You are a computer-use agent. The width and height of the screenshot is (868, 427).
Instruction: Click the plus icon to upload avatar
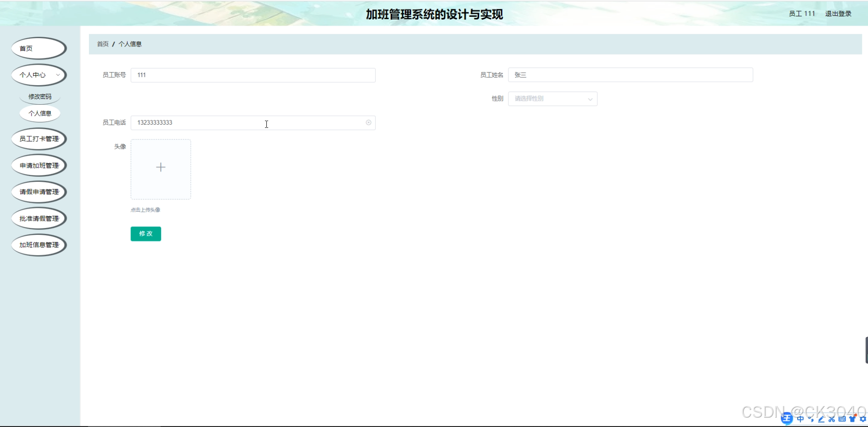click(161, 167)
